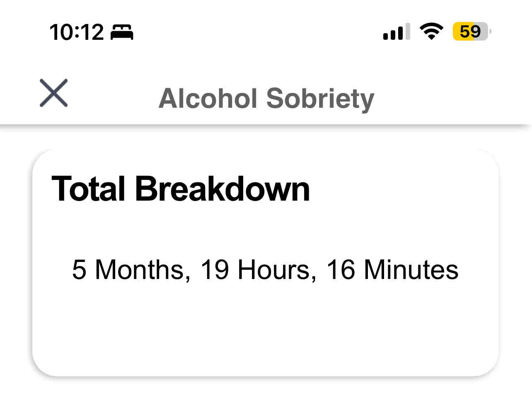Tap the number 5 before Months
Viewport: 532px width, 405px height.
coord(79,270)
